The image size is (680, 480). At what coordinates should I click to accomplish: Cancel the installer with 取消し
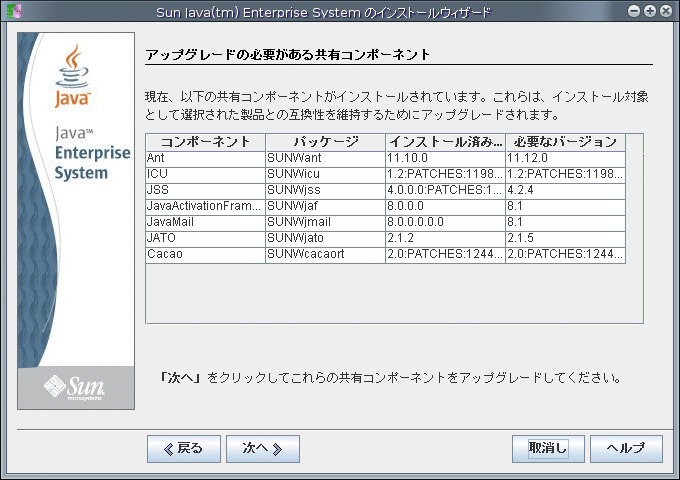[548, 448]
